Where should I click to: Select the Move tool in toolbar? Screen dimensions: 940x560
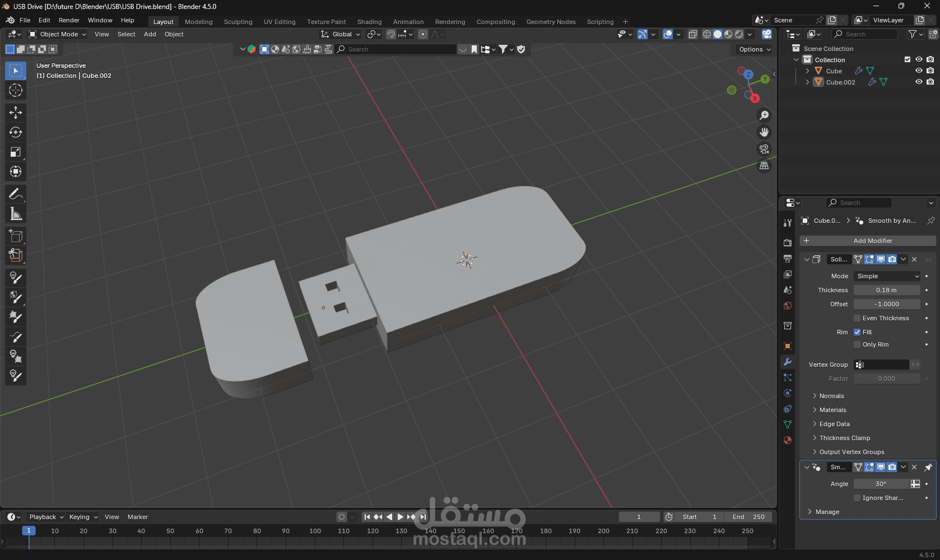click(16, 113)
